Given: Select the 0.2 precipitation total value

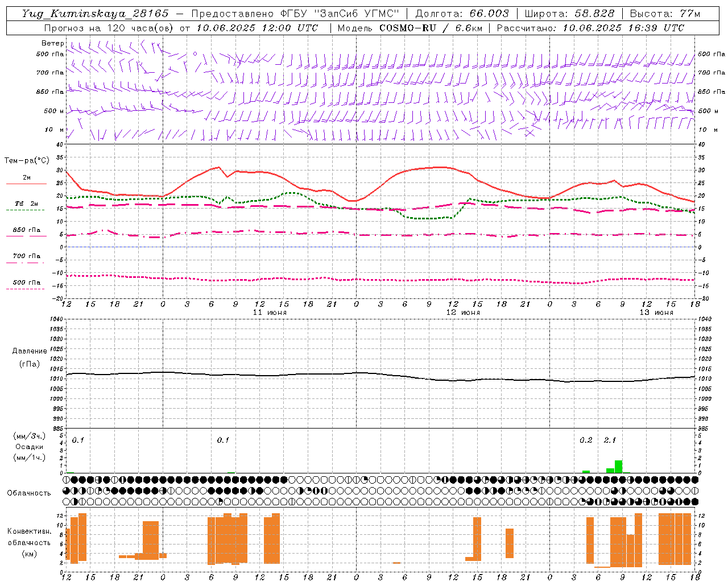Looking at the screenshot, I should (586, 440).
